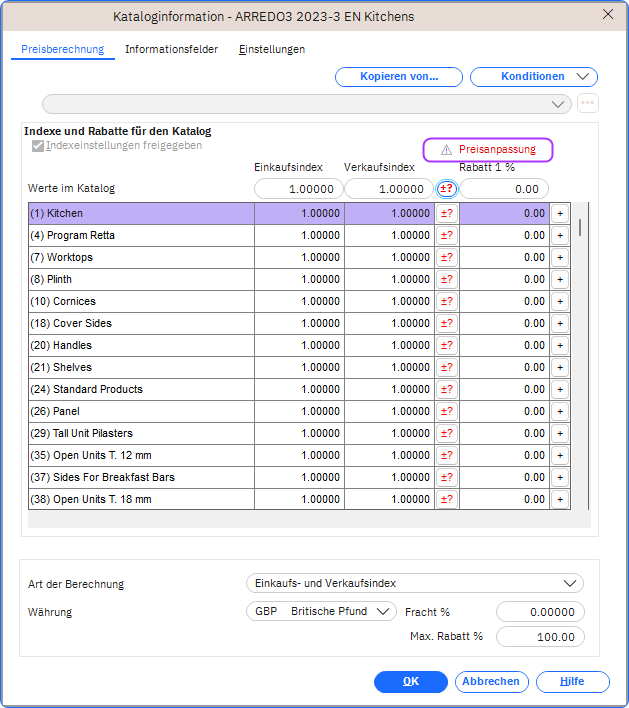Switch to the Einstellungen tab
This screenshot has height=708, width=629.
pos(272,49)
